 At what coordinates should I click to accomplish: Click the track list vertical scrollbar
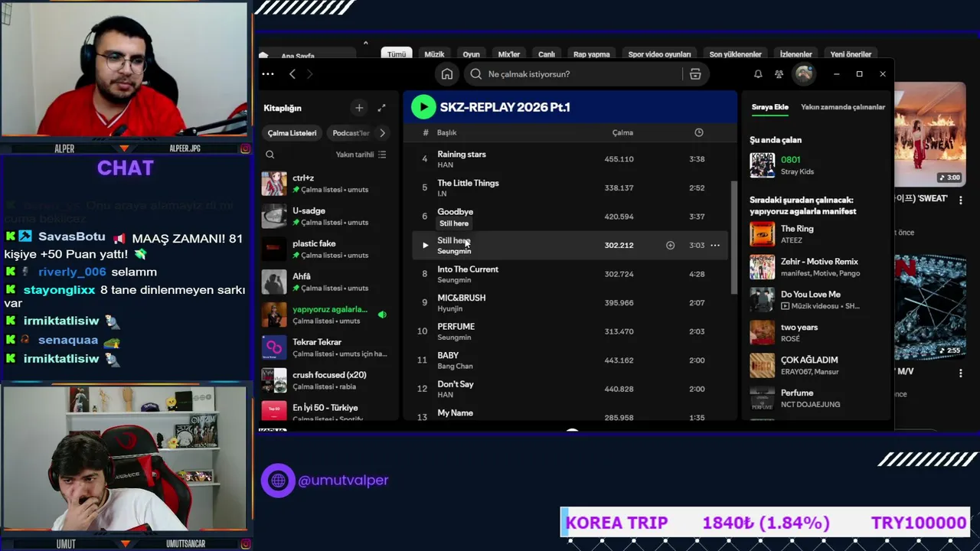[733, 237]
